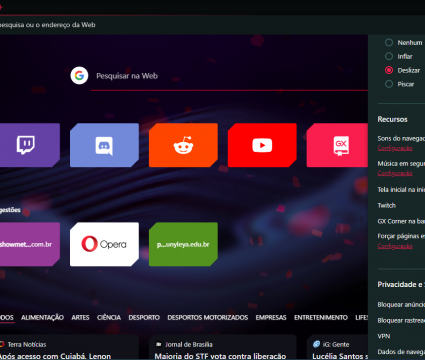
Task: Open the Terra Notícias article about Cuiabá
Action: click(x=55, y=356)
